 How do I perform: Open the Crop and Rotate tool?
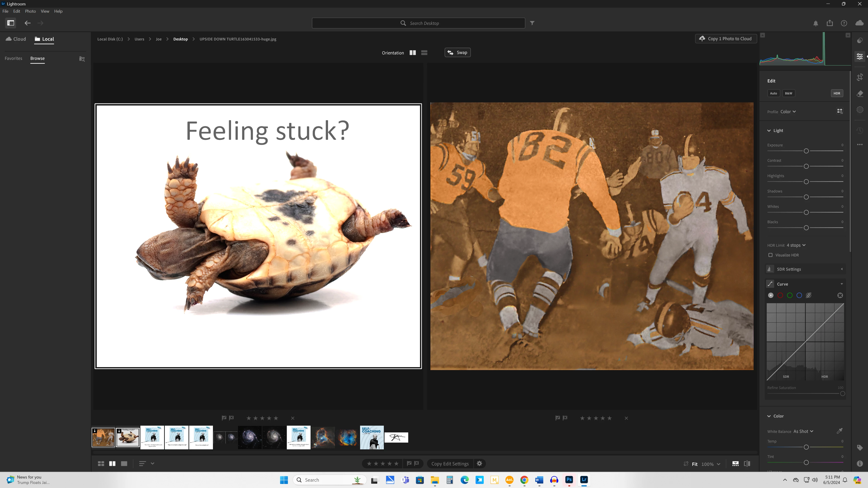point(860,77)
